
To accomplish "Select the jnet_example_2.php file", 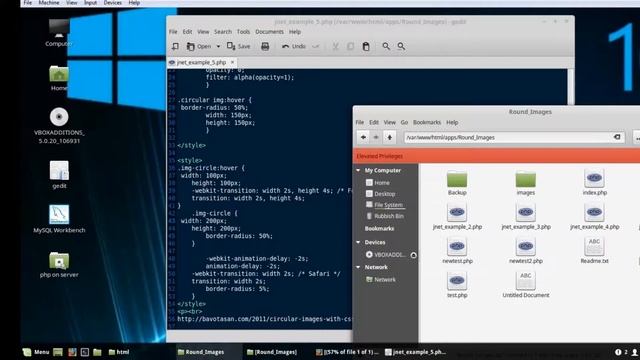I will click(x=457, y=217).
